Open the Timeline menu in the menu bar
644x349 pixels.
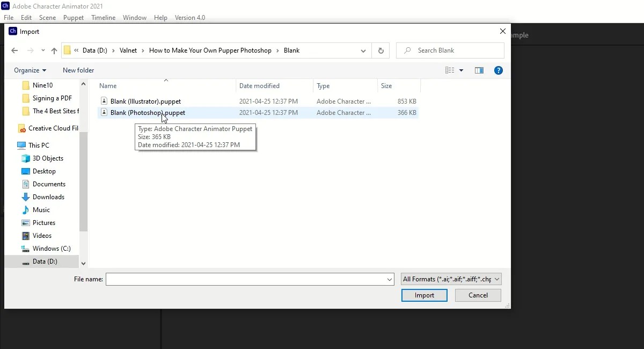click(103, 18)
